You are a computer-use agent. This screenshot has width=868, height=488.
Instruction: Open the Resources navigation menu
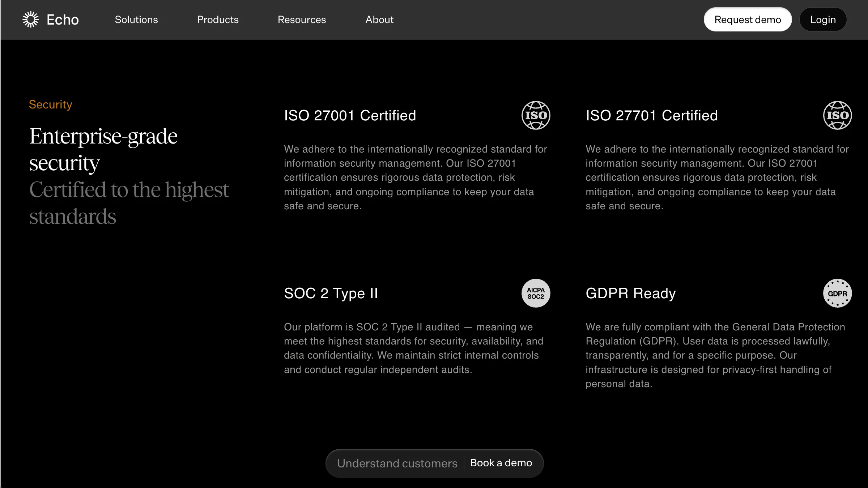point(302,20)
